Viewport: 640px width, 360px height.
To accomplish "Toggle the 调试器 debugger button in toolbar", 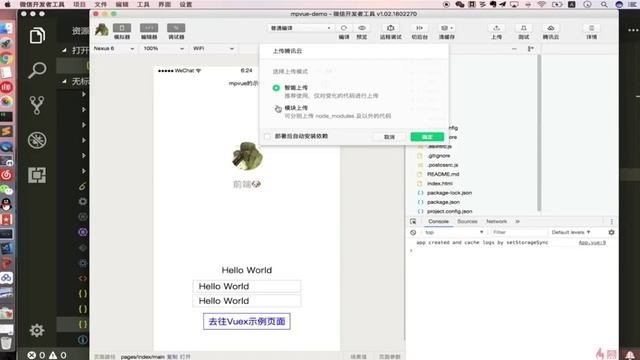I will 176,28.
